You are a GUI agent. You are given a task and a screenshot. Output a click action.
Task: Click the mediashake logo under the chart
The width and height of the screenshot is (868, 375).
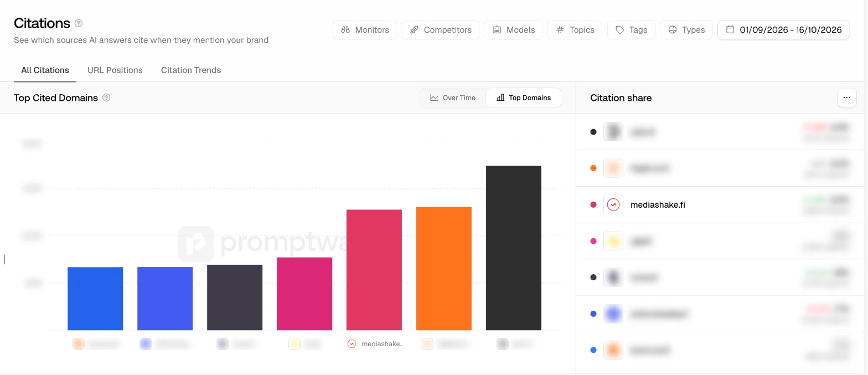[352, 343]
